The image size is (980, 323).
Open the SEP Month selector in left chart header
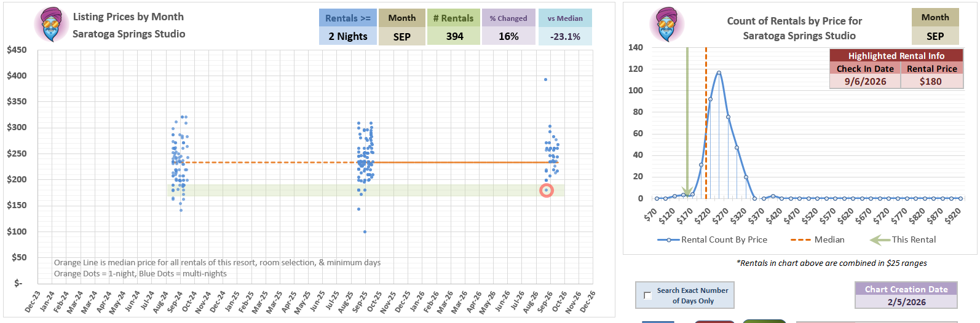(401, 36)
